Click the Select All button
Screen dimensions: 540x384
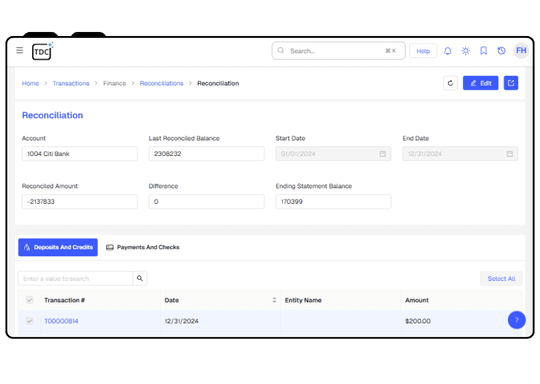coord(501,279)
